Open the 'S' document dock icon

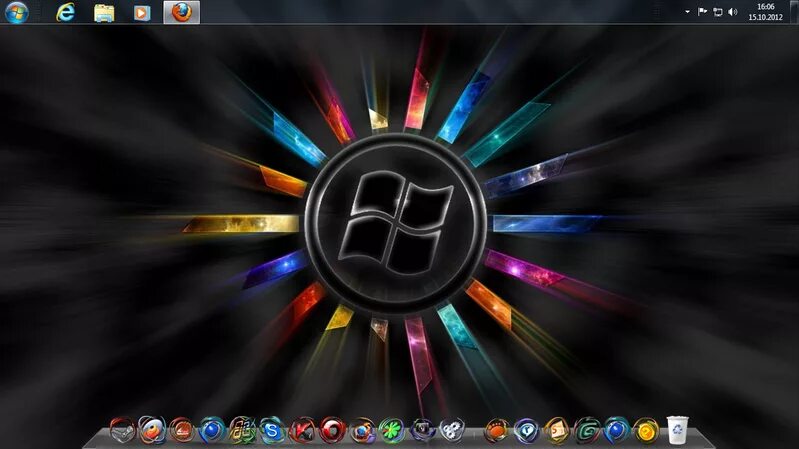[x=556, y=431]
